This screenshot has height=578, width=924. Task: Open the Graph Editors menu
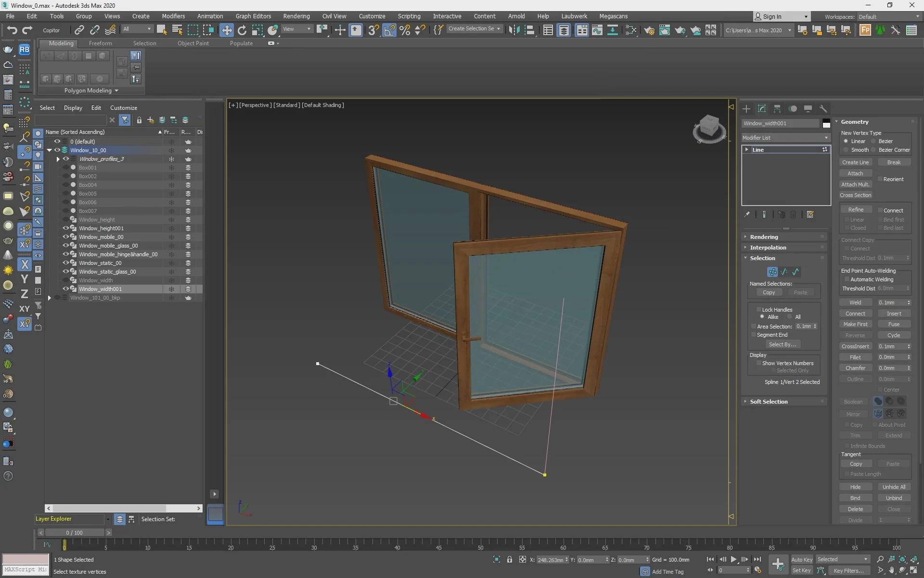253,16
